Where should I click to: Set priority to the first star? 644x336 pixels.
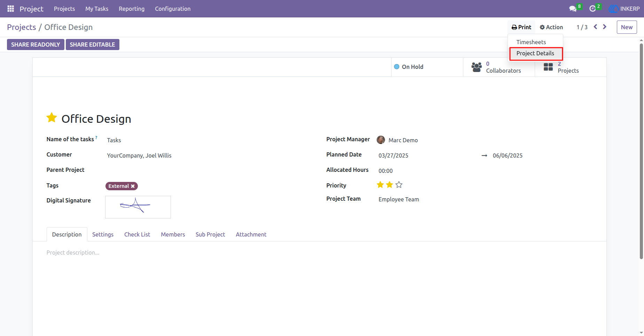tap(380, 185)
